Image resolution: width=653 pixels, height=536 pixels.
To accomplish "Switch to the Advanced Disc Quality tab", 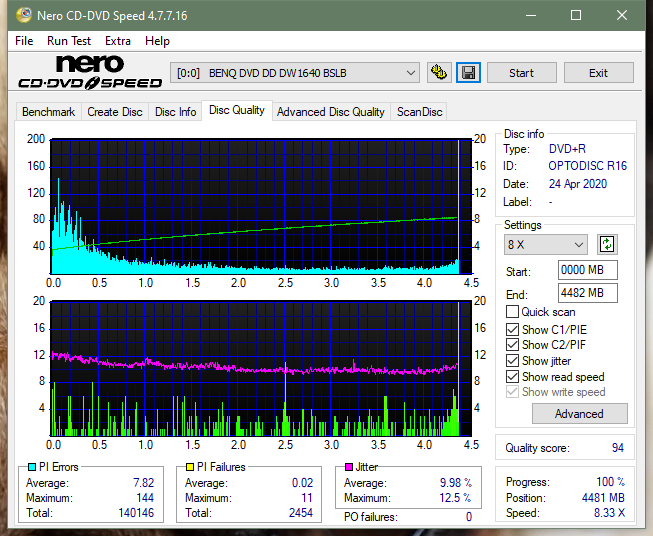I will (331, 112).
